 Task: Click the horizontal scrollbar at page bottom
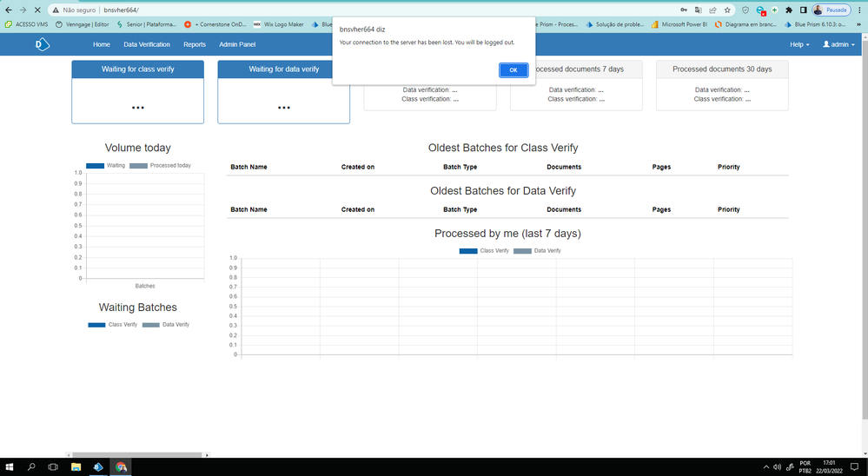click(x=137, y=455)
